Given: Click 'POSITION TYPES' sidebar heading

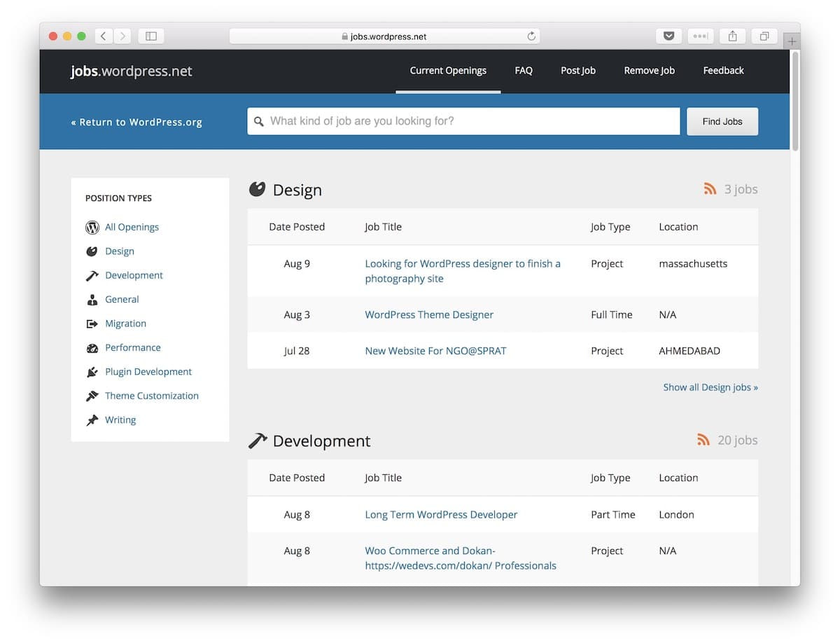Looking at the screenshot, I should (x=118, y=198).
